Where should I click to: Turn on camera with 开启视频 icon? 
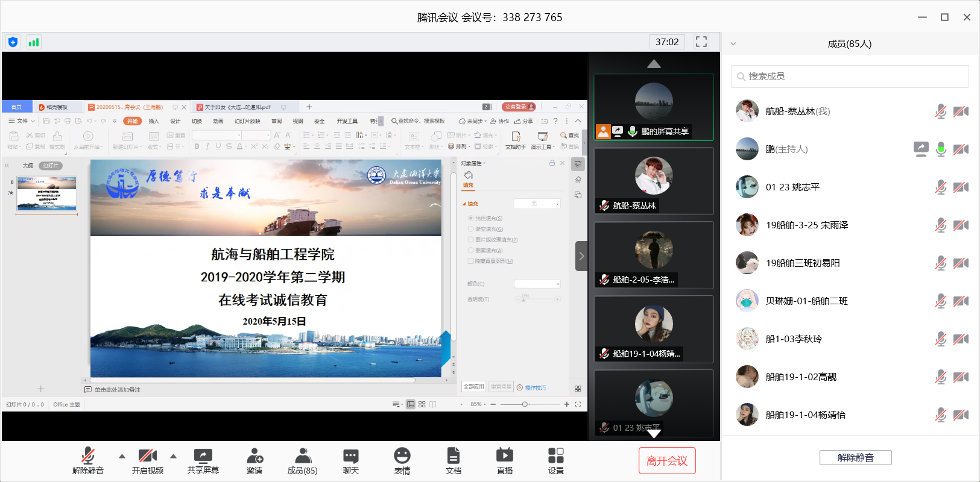click(147, 455)
